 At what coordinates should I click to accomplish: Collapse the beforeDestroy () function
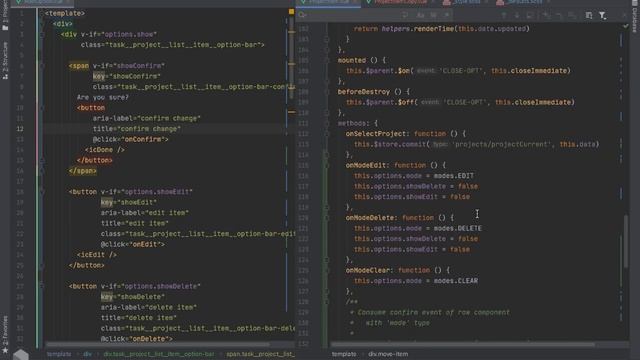coord(327,92)
